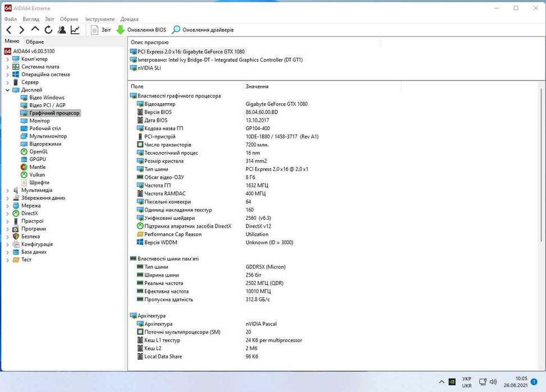Click the GPGPU database icon
546x392 pixels.
pos(24,159)
